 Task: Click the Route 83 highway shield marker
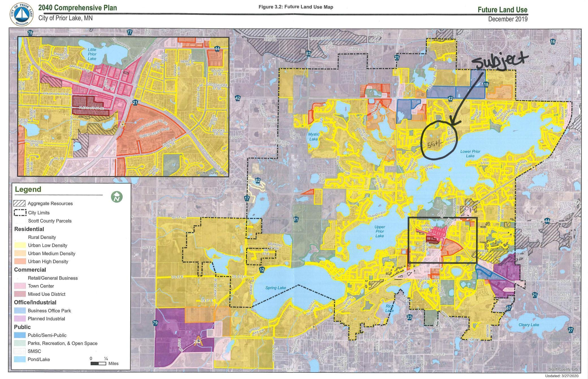pyautogui.click(x=308, y=53)
